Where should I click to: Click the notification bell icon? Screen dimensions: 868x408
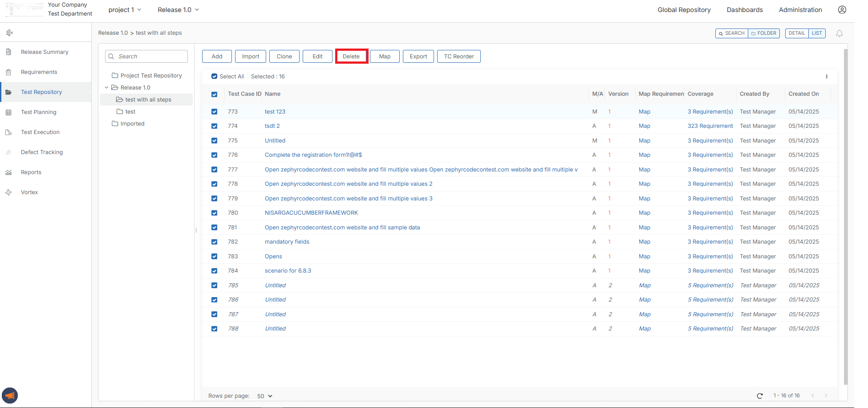pyautogui.click(x=839, y=33)
